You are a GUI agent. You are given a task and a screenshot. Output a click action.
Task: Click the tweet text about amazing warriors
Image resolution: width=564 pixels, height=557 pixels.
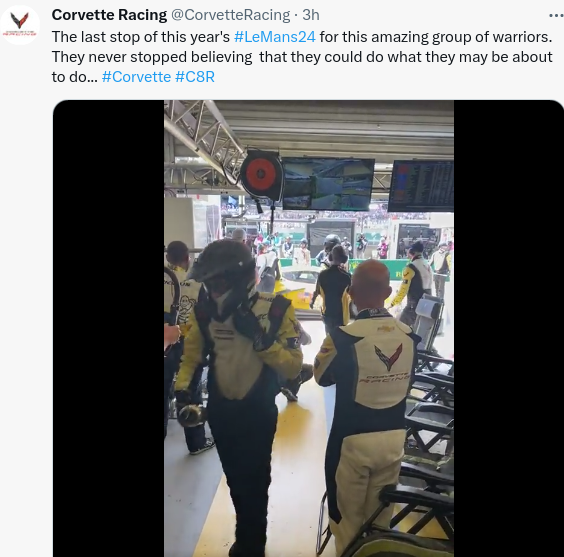302,57
